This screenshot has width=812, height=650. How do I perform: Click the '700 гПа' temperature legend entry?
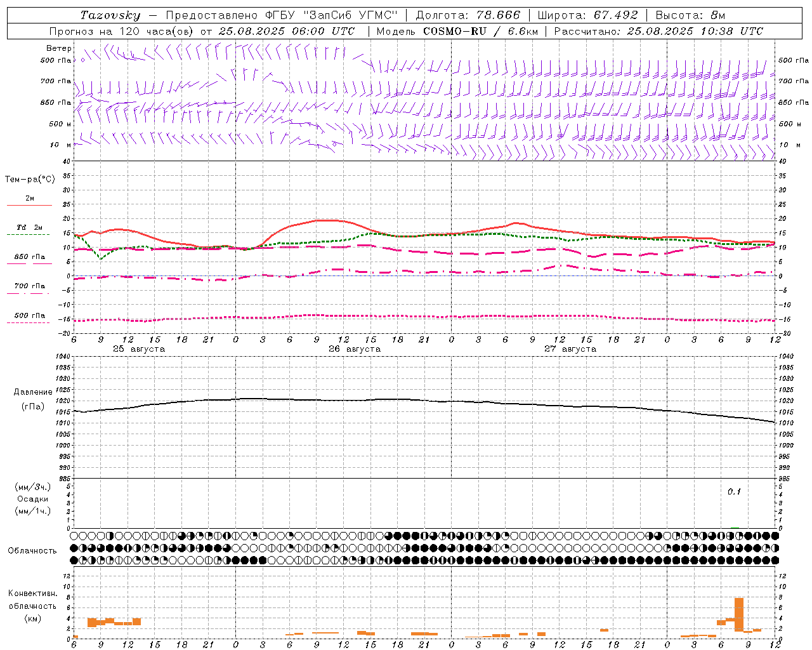point(30,286)
